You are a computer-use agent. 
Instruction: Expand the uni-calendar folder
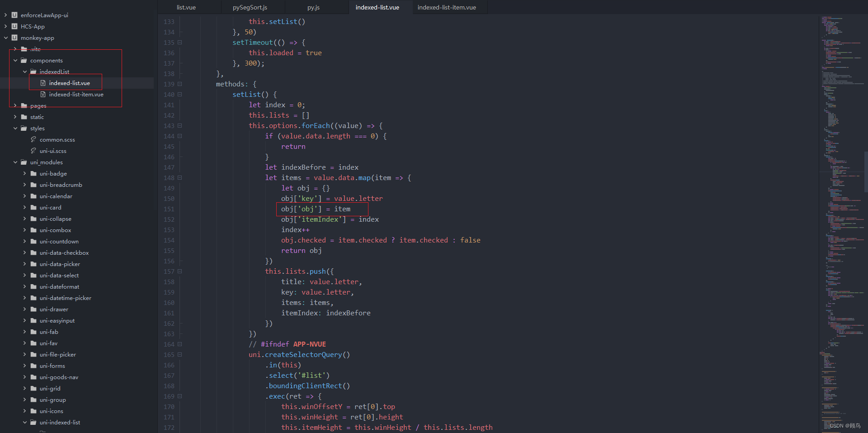(x=25, y=196)
